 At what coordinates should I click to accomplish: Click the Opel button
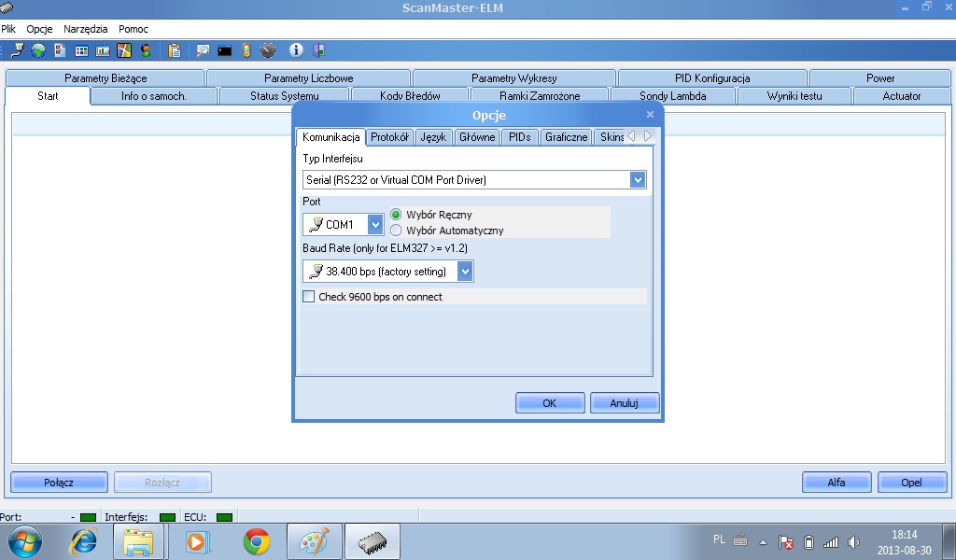(x=912, y=482)
